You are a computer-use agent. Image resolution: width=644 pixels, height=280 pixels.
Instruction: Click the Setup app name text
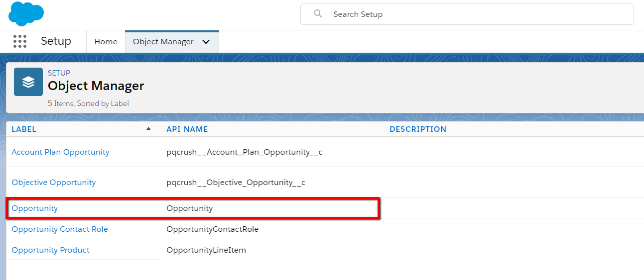pos(56,41)
